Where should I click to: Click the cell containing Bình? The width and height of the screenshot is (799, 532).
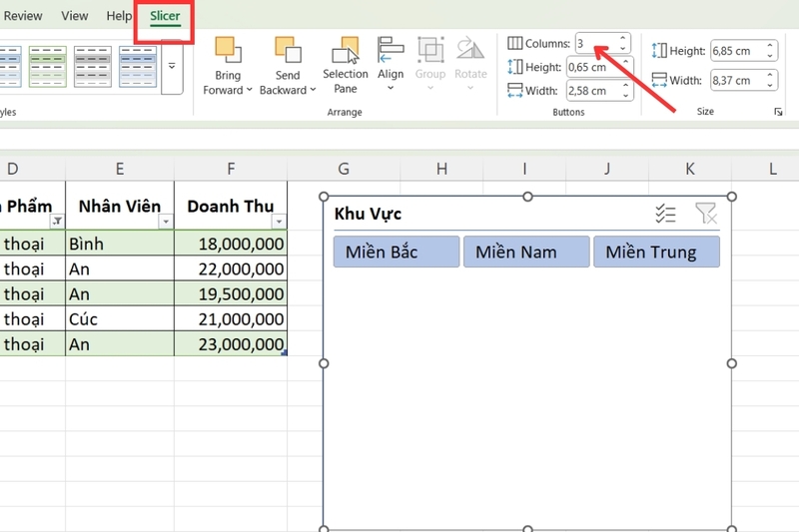[x=120, y=244]
